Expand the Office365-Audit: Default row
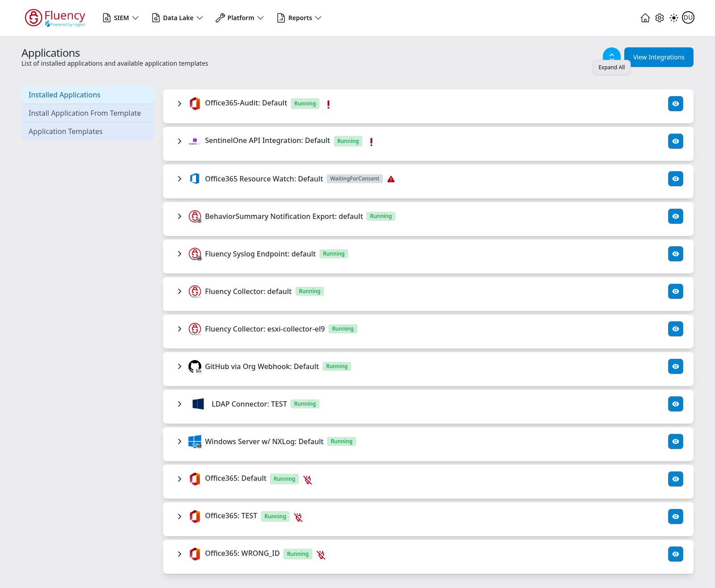The height and width of the screenshot is (588, 715). pos(180,104)
